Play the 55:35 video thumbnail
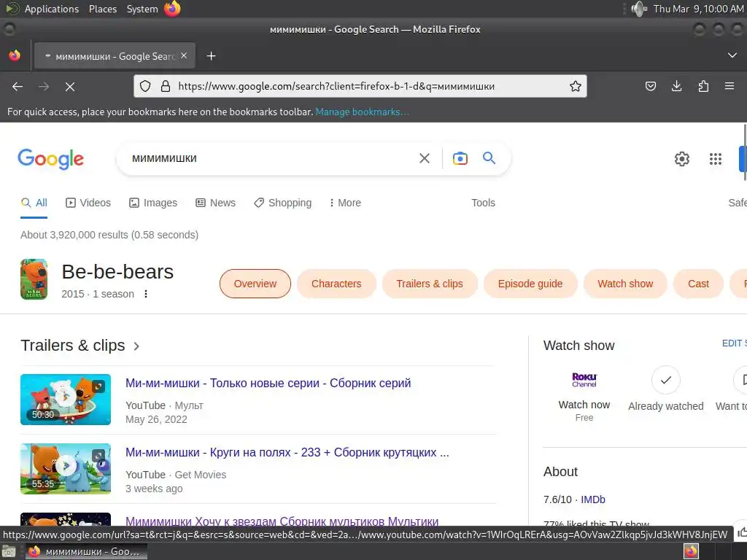The width and height of the screenshot is (747, 560). click(66, 469)
